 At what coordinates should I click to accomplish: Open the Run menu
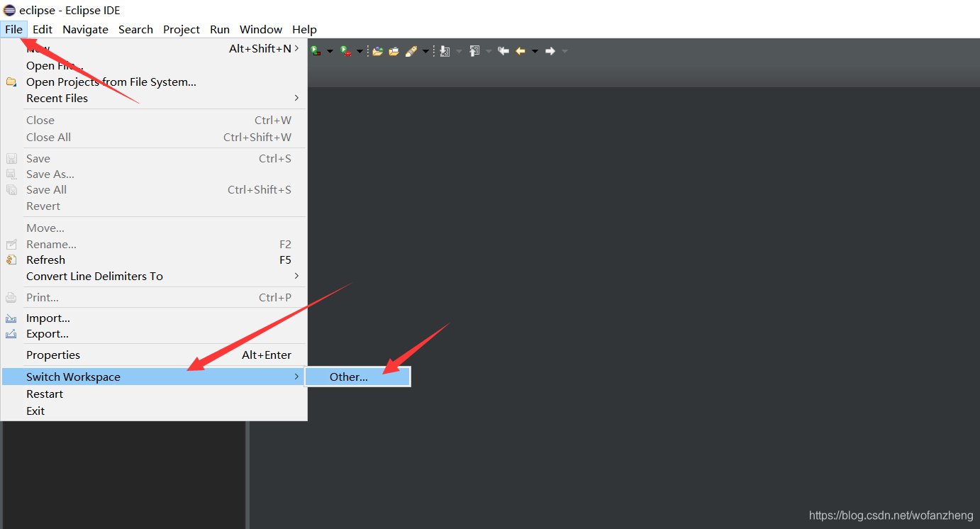[220, 29]
